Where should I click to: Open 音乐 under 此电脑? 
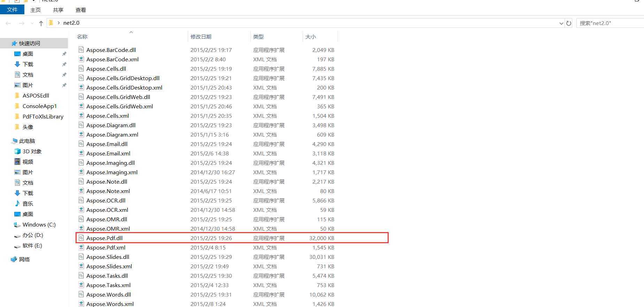pyautogui.click(x=28, y=204)
